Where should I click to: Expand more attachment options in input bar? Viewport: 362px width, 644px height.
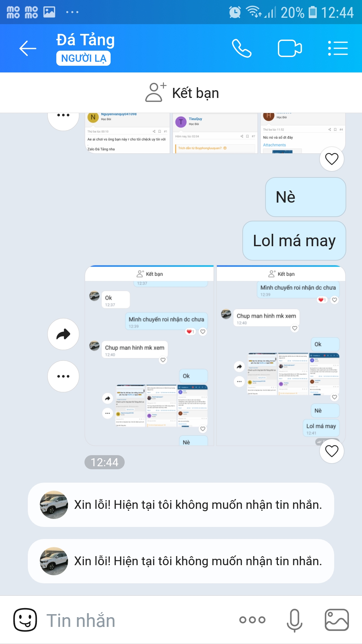252,620
